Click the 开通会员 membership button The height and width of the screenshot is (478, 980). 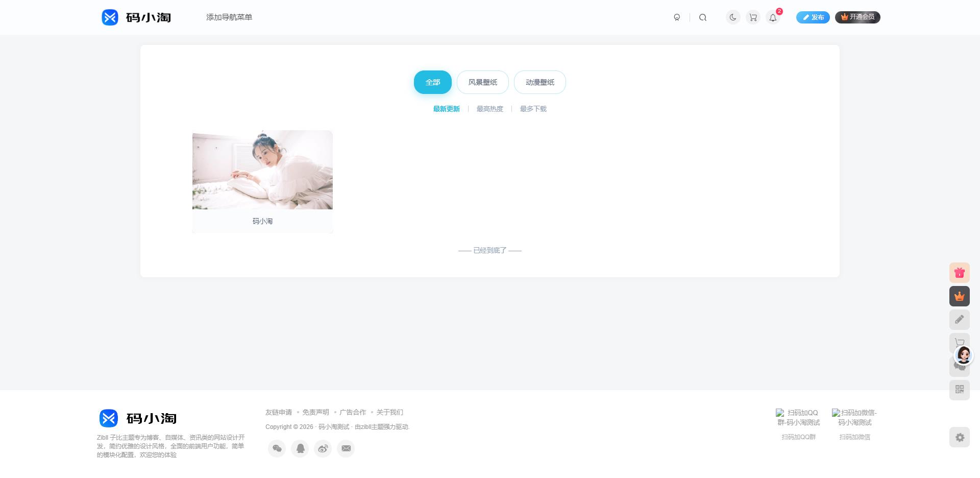tap(857, 17)
